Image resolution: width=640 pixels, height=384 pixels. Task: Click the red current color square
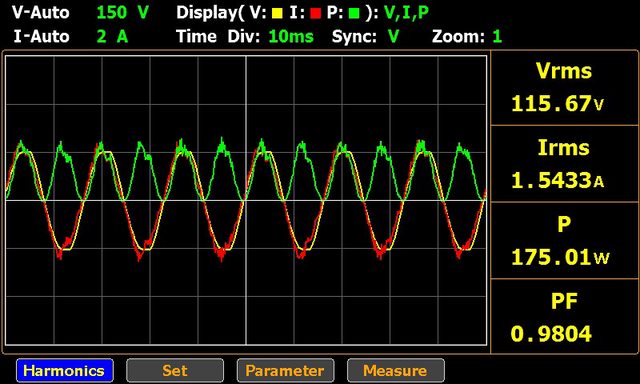315,14
